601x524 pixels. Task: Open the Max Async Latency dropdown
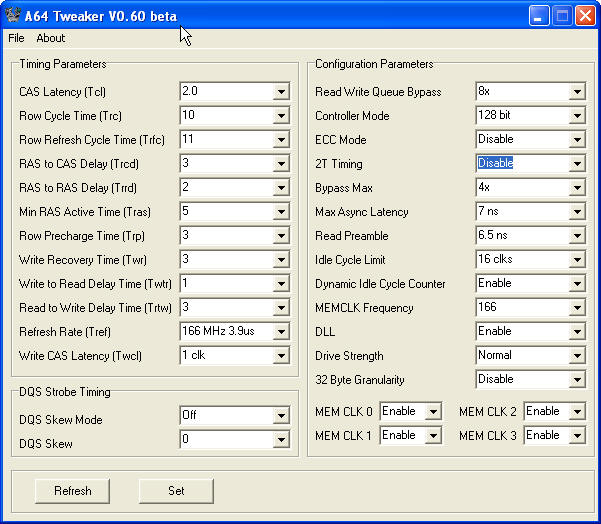577,212
